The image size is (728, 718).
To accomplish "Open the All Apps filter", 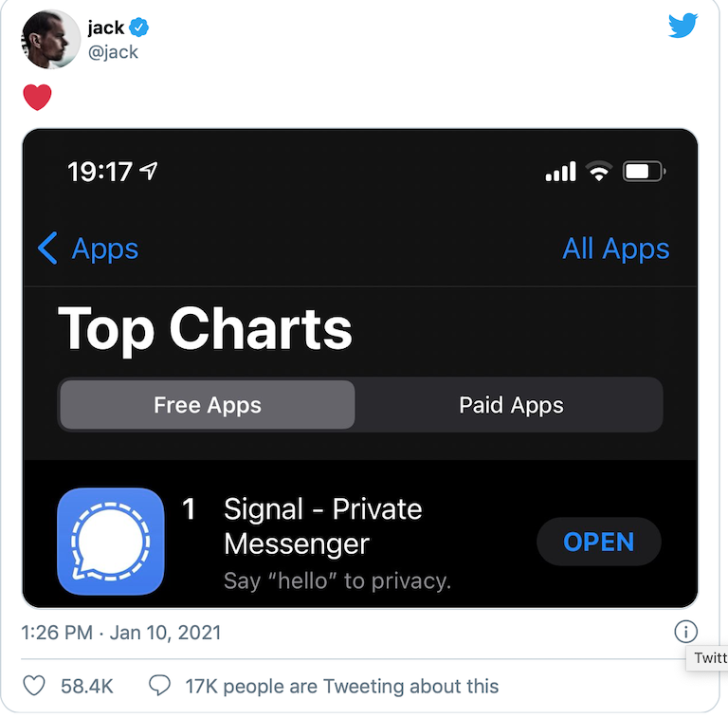I will (615, 249).
